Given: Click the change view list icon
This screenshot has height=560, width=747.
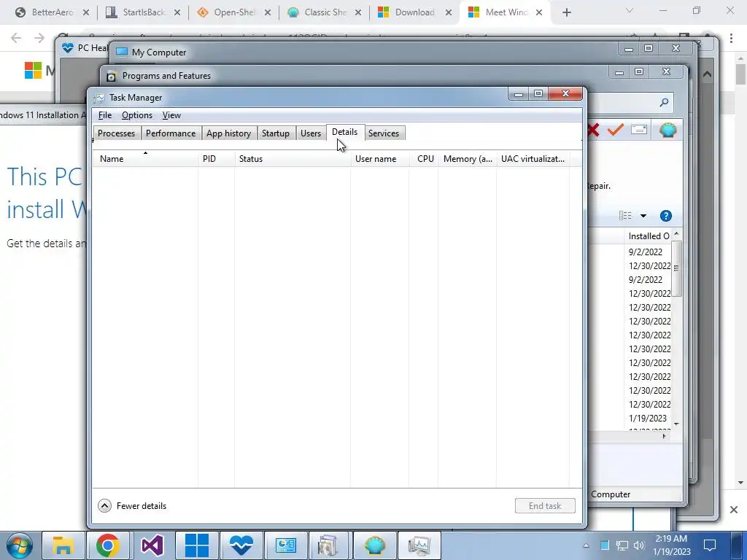Looking at the screenshot, I should pos(625,216).
